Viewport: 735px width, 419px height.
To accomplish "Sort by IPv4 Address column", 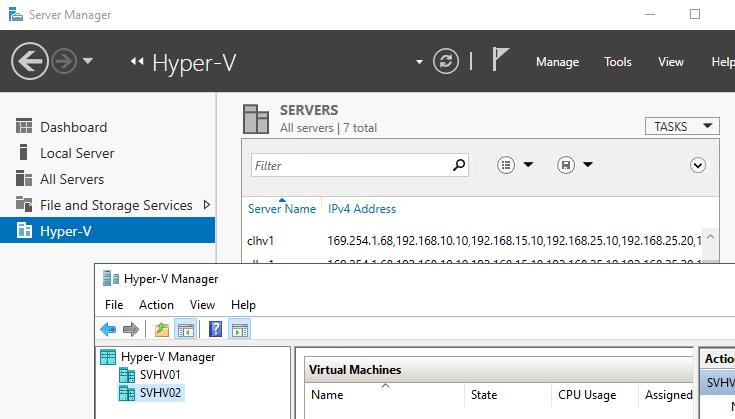I will pos(362,209).
